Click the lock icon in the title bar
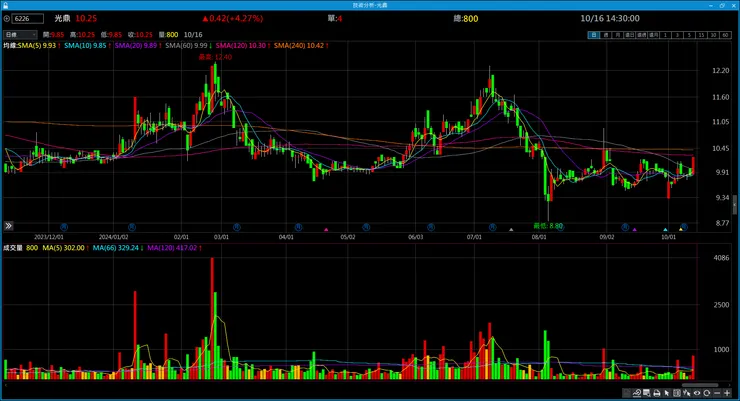Image resolution: width=740 pixels, height=401 pixels. [x=5, y=5]
